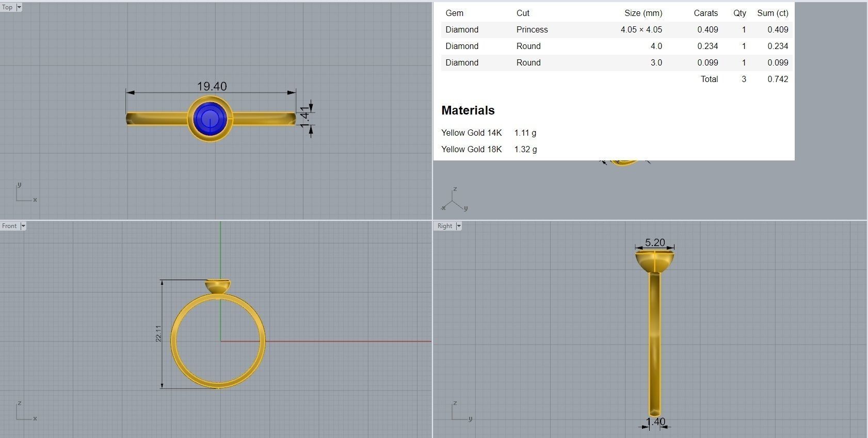Screen dimensions: 868x438
Task: Open the Right viewport dropdown arrow
Action: (x=458, y=226)
